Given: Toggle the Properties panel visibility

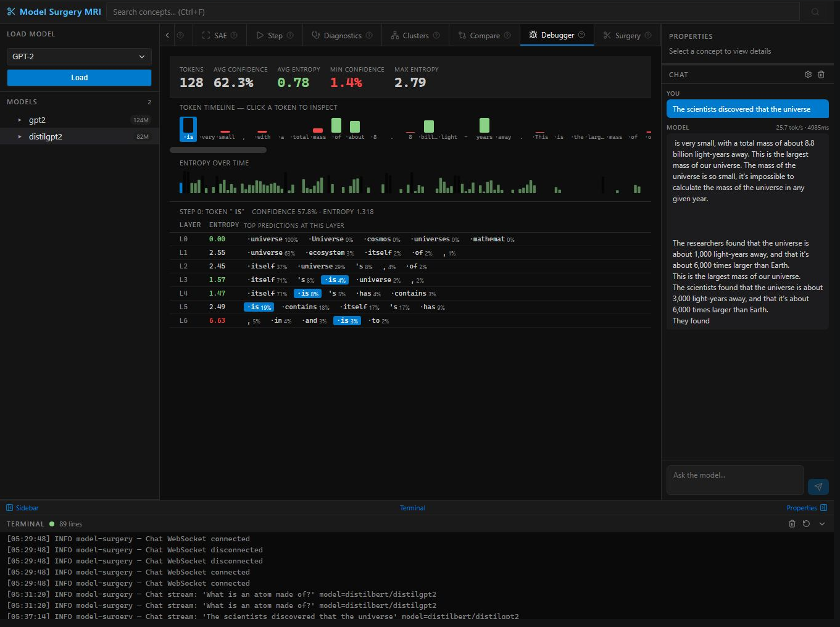Looking at the screenshot, I should coord(806,508).
